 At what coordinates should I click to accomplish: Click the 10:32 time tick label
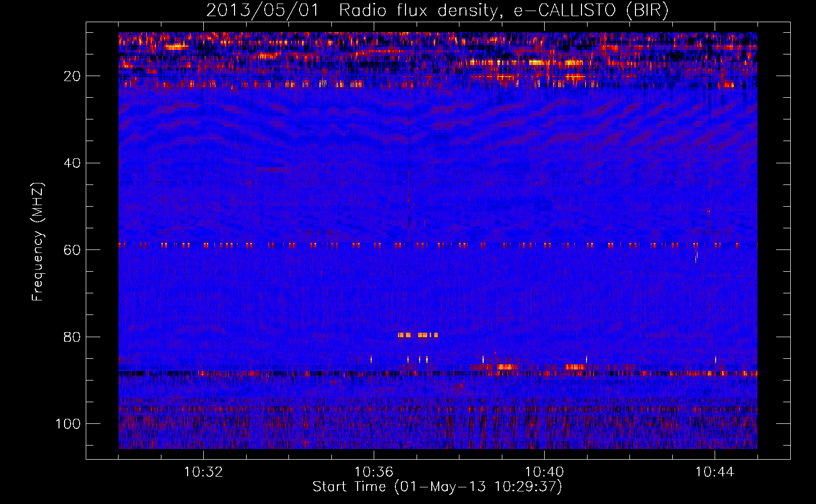203,472
